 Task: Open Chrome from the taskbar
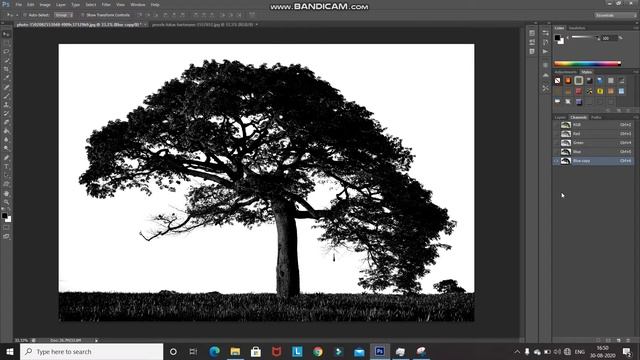[318, 351]
